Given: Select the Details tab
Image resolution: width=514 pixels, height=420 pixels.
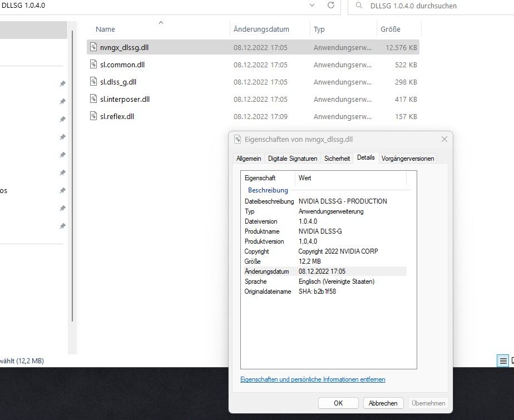Looking at the screenshot, I should (366, 157).
